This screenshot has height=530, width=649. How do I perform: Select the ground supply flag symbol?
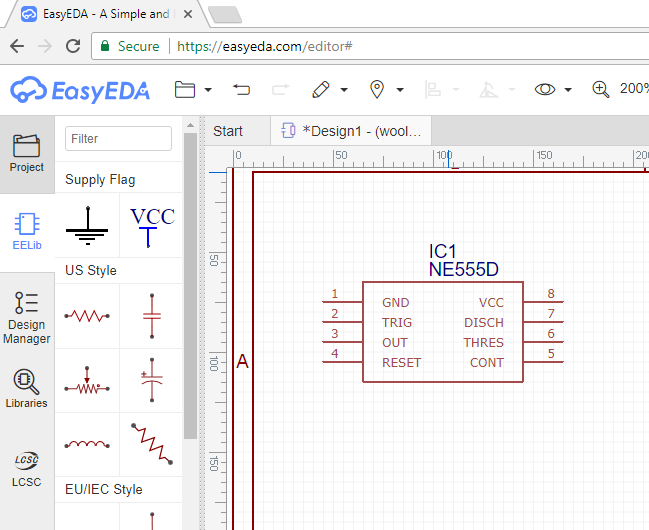click(87, 226)
